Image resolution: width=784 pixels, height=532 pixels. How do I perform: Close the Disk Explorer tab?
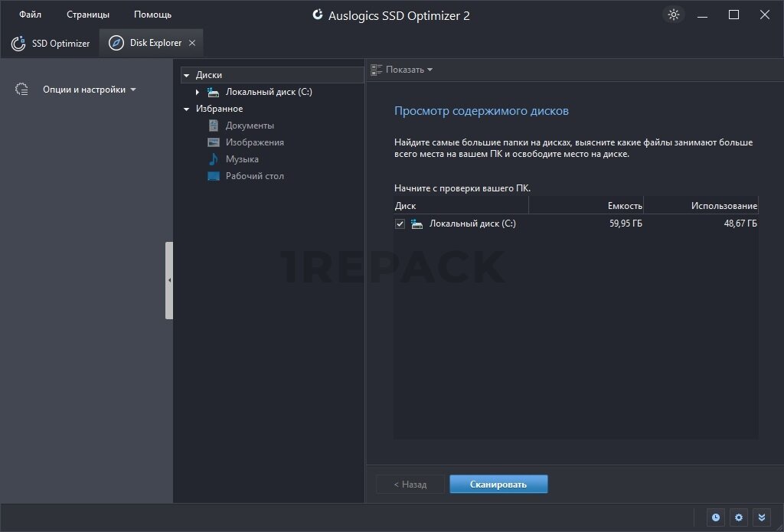click(192, 43)
